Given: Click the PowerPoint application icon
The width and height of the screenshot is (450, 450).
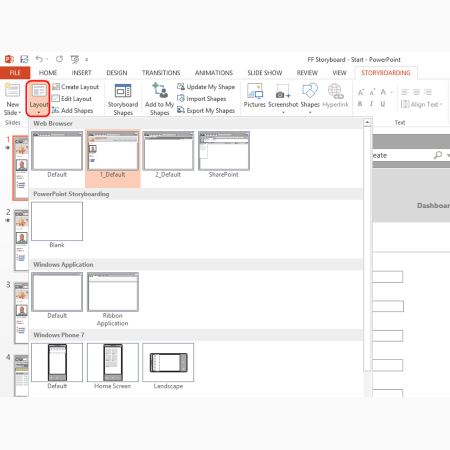Looking at the screenshot, I should pos(9,59).
